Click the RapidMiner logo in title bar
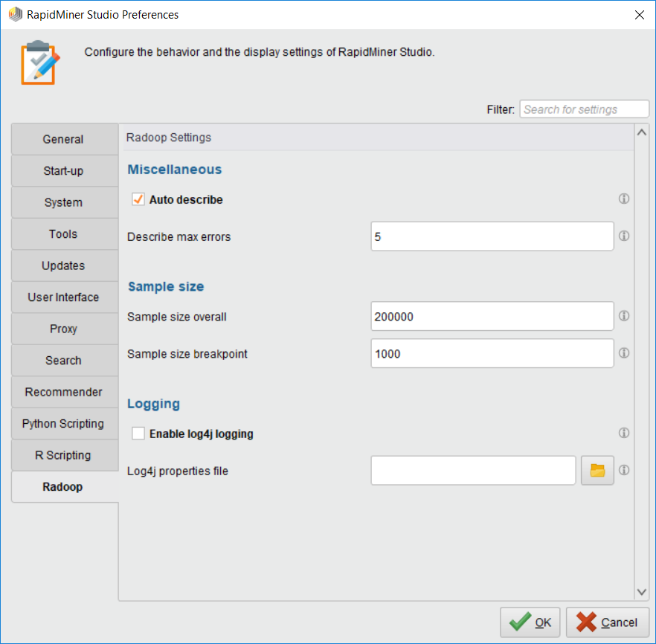Viewport: 656px width, 644px height. point(16,14)
